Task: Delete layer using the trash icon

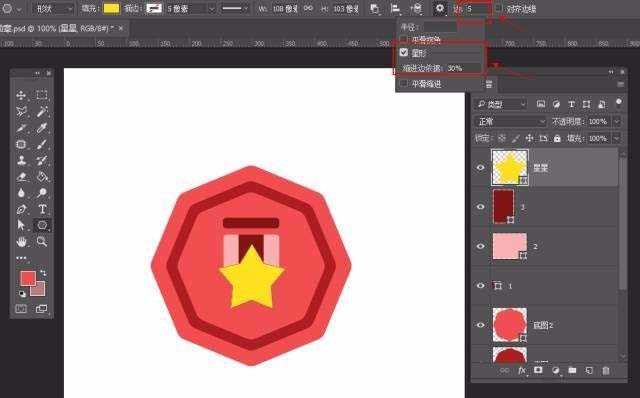Action: (x=606, y=370)
